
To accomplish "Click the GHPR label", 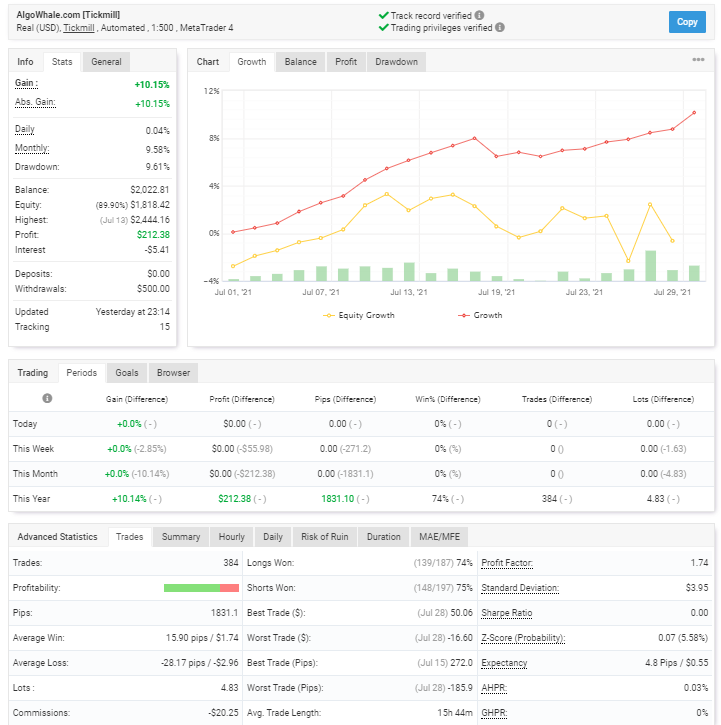I will (x=494, y=713).
